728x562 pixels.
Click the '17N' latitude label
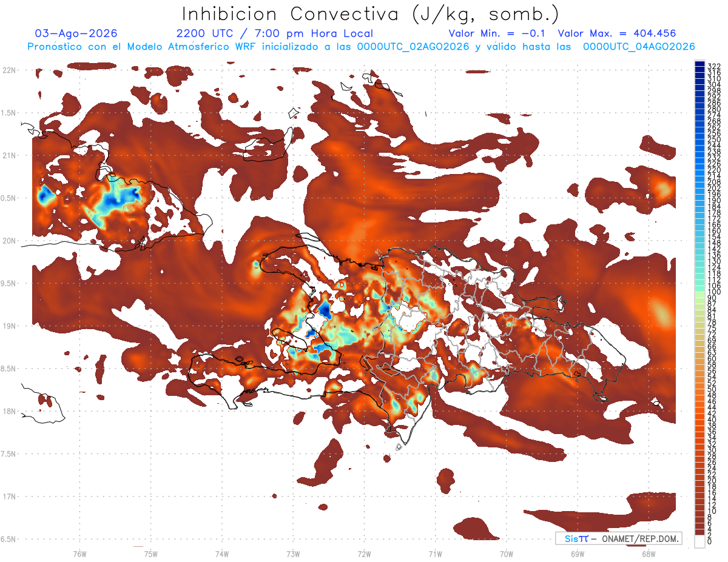(x=10, y=497)
